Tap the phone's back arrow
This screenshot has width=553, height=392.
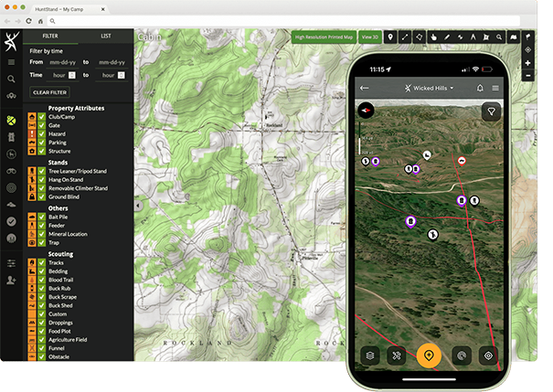click(365, 88)
